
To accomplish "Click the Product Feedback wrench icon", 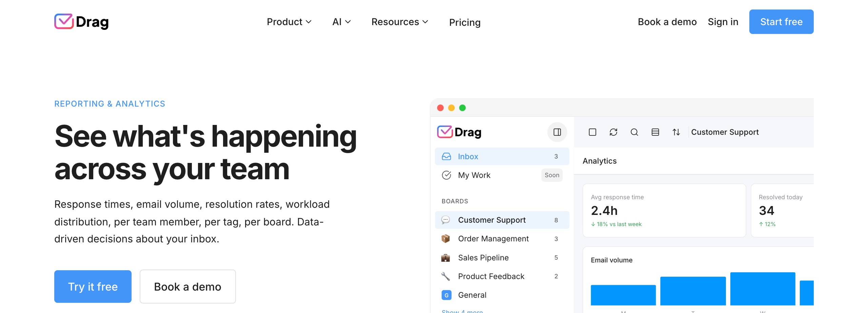I will click(446, 276).
